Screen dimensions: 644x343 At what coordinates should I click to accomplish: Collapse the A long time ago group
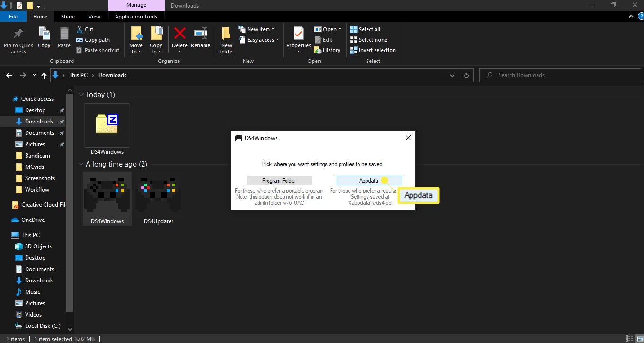pos(81,164)
